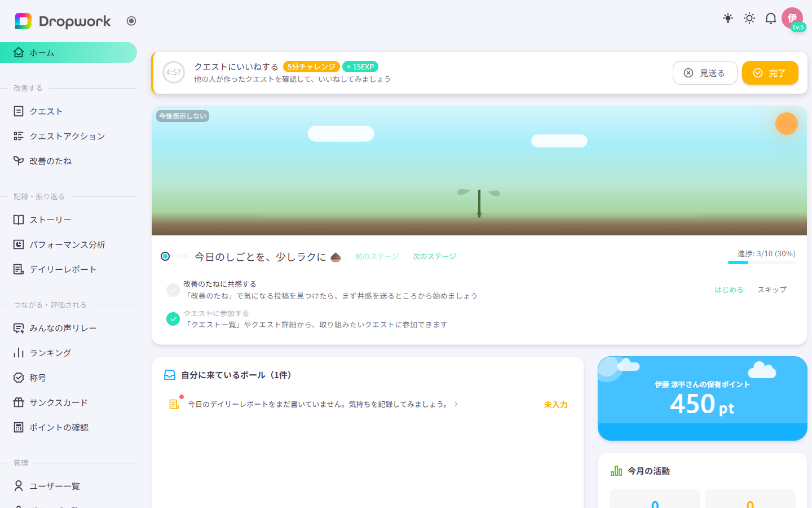Click the みんなの声リレー icon

(x=19, y=328)
